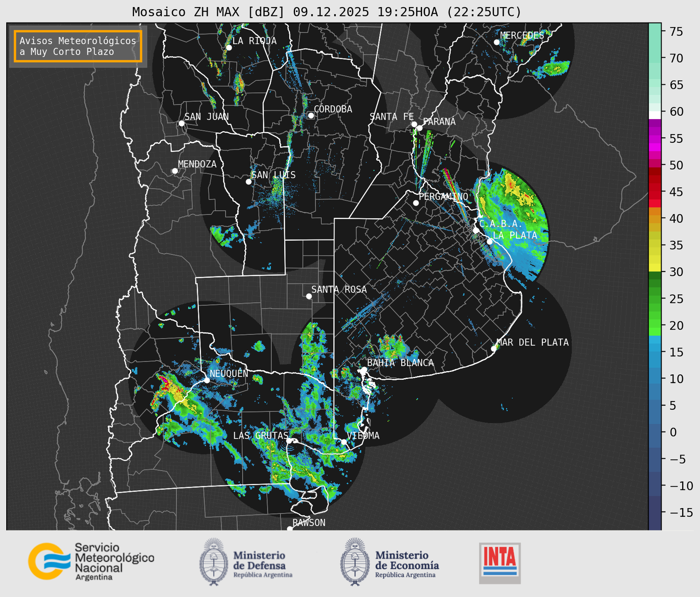This screenshot has height=597, width=700.
Task: Click the BAHIA BLANCA label text
Action: pos(400,363)
